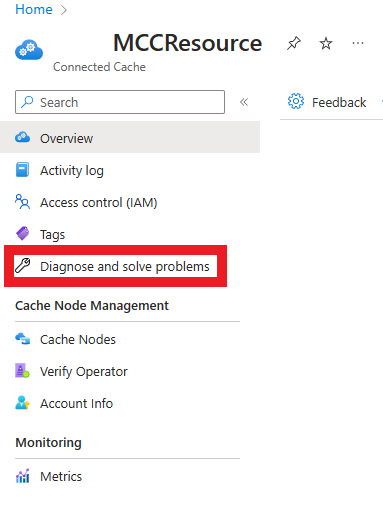Collapse the sidebar with double chevron

point(244,102)
